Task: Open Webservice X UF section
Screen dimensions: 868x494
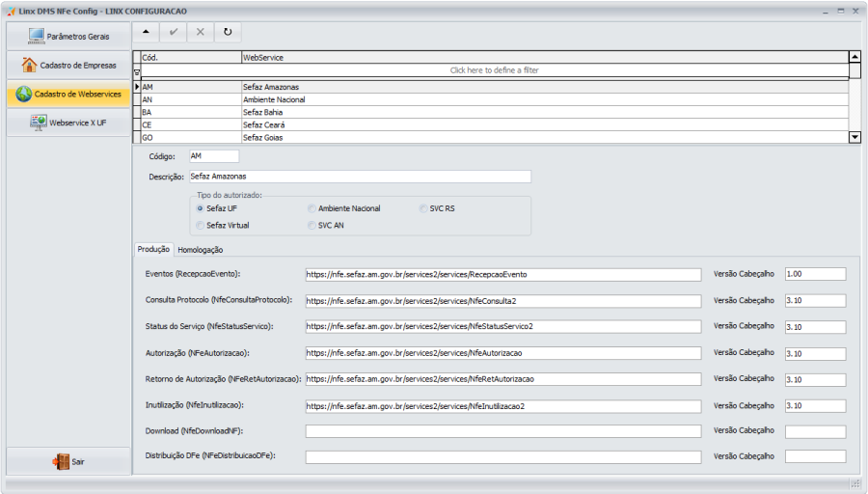Action: click(x=68, y=123)
